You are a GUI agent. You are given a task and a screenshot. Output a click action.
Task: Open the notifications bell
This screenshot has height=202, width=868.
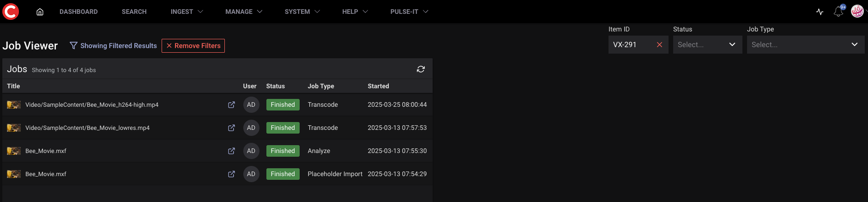(x=838, y=12)
